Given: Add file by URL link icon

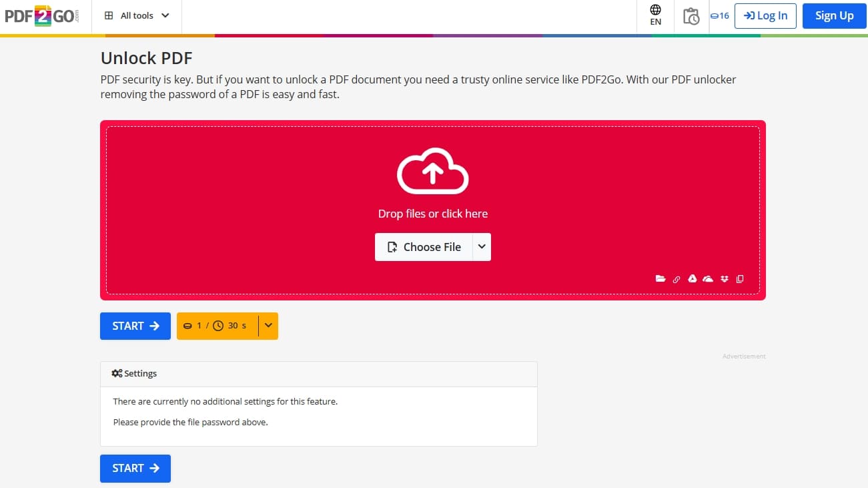Looking at the screenshot, I should [677, 279].
